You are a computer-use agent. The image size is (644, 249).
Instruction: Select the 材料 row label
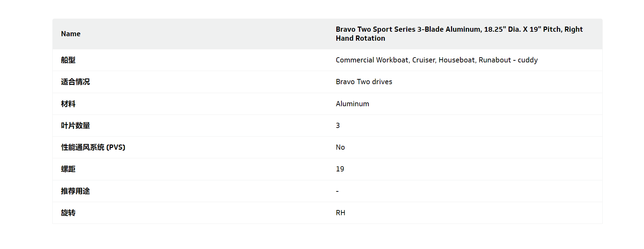coord(68,104)
